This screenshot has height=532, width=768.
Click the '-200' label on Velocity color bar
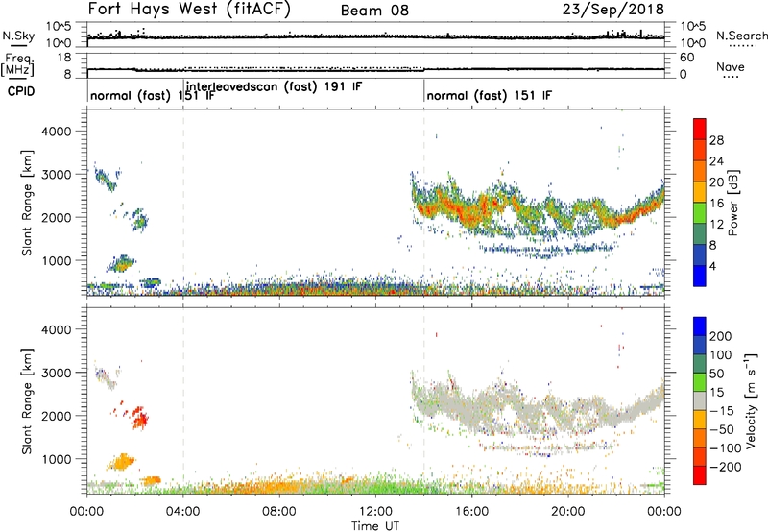pyautogui.click(x=725, y=467)
